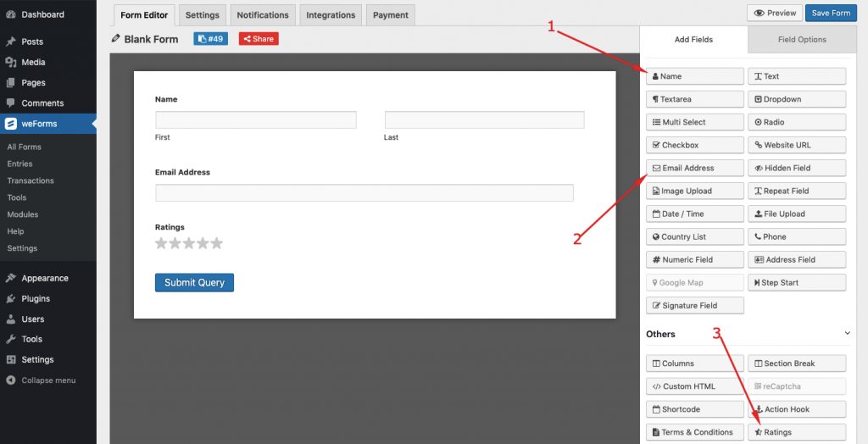Viewport: 868px width, 444px height.
Task: Add a Date / Time field
Action: point(695,214)
